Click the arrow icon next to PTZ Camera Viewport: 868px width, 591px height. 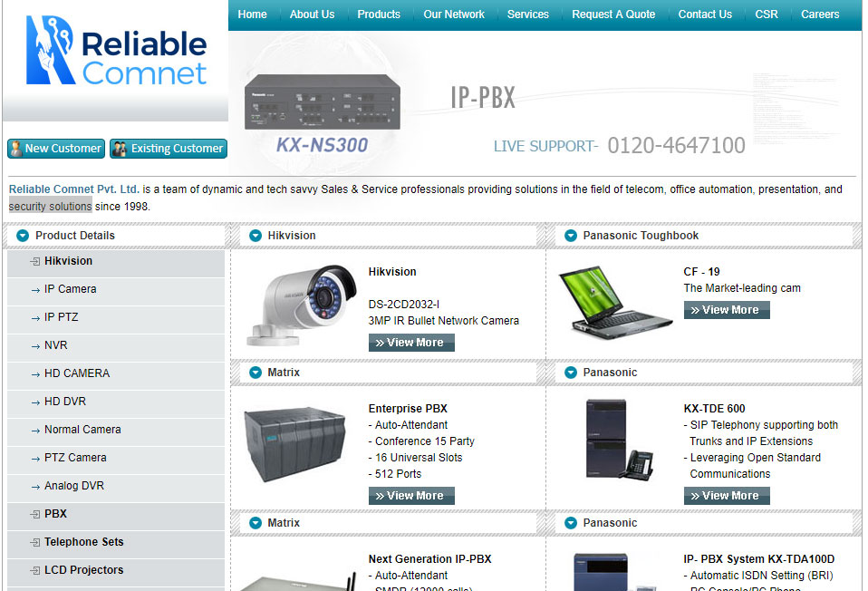[x=35, y=459]
